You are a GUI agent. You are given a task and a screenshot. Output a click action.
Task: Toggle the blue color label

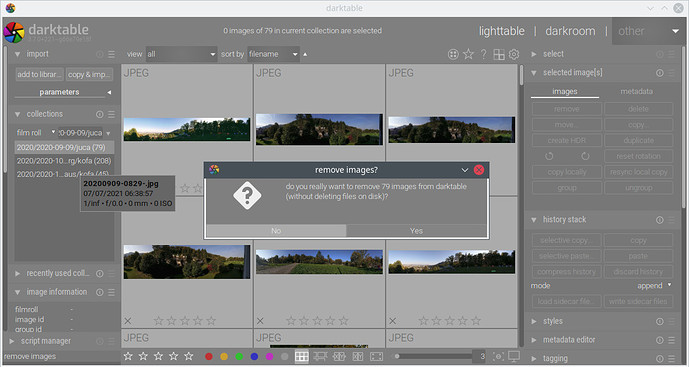[x=254, y=356]
